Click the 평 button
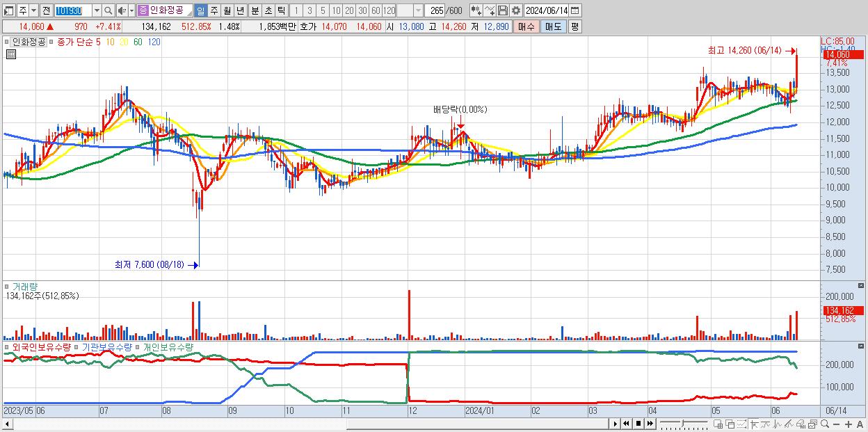The width and height of the screenshot is (868, 432). [574, 26]
